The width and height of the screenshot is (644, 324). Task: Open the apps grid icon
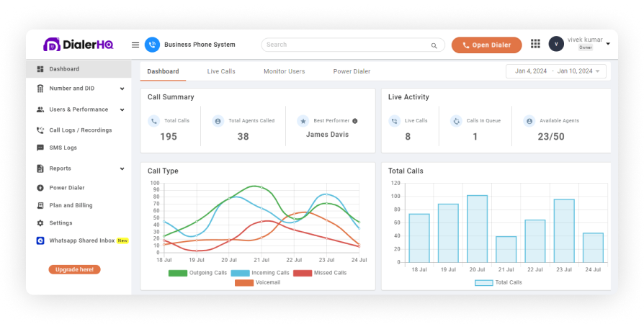tap(535, 44)
